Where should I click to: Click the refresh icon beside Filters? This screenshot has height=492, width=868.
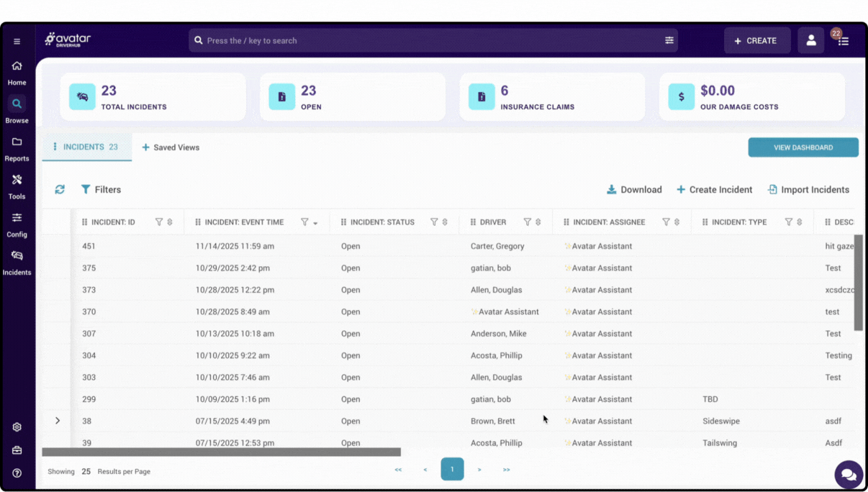click(x=60, y=190)
